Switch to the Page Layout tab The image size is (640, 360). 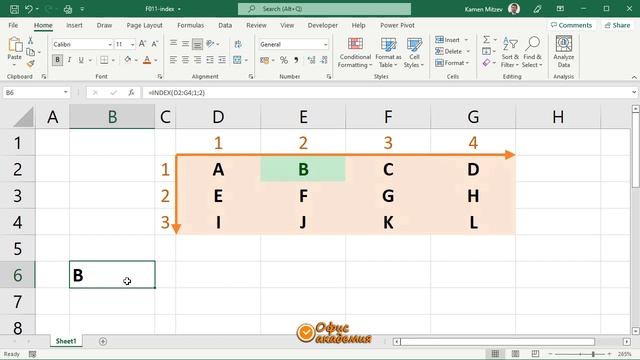[x=144, y=25]
